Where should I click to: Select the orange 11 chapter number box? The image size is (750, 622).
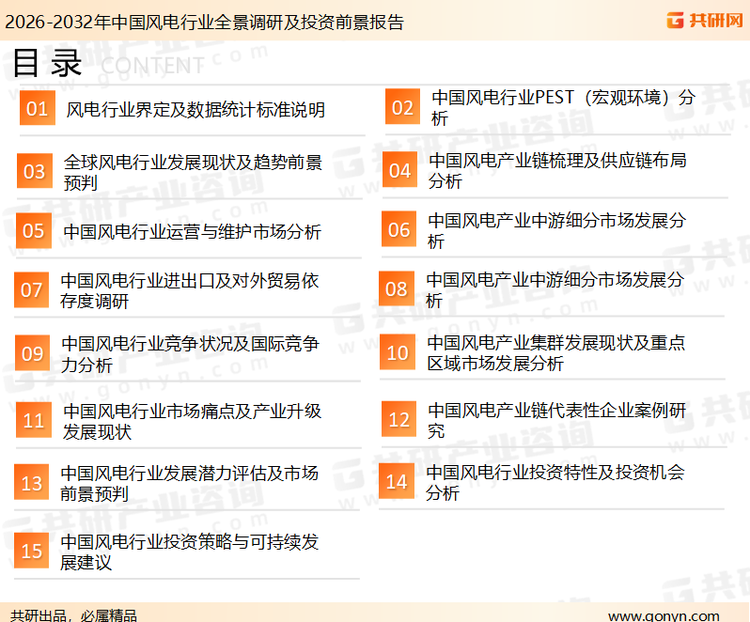pos(33,420)
